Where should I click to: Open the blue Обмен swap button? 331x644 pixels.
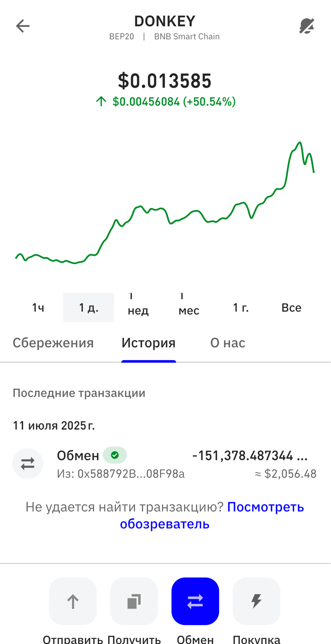[195, 601]
